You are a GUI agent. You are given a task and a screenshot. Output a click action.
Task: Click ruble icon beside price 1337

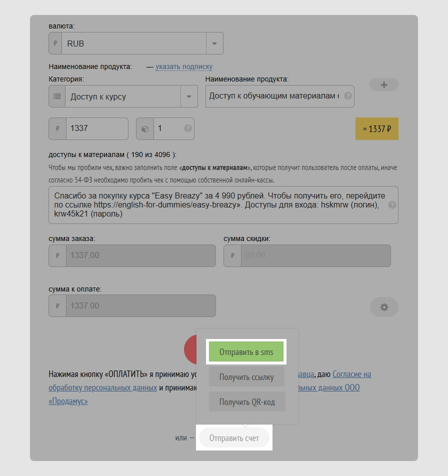[x=57, y=129]
